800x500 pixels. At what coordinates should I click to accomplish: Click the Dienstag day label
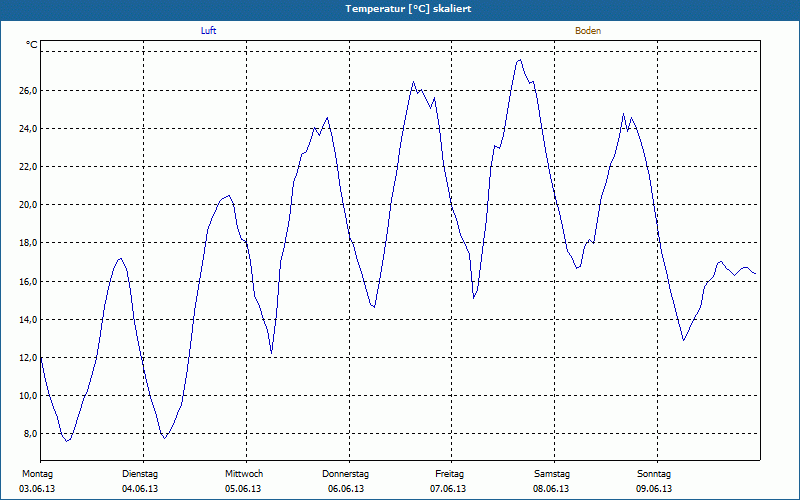[x=140, y=474]
